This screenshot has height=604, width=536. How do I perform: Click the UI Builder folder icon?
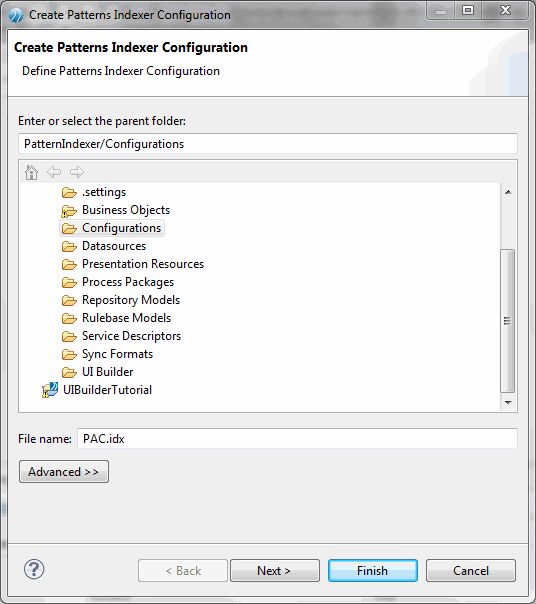(x=69, y=372)
